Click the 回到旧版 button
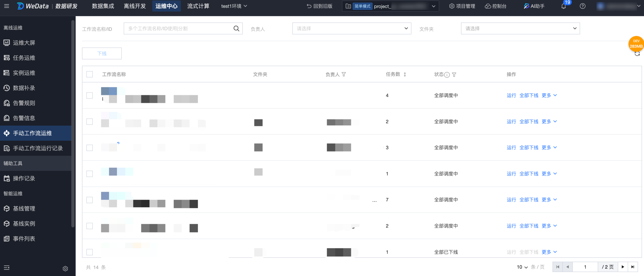644x276 pixels. click(319, 6)
